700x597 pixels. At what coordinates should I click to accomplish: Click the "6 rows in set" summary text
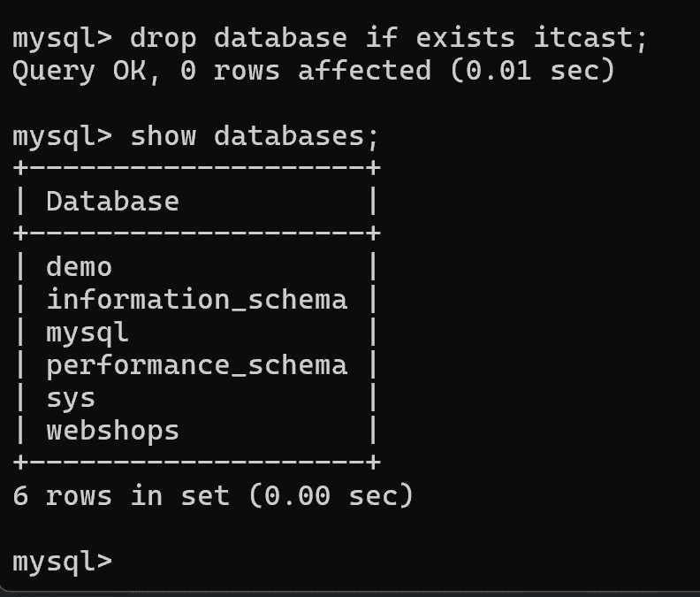click(x=121, y=496)
